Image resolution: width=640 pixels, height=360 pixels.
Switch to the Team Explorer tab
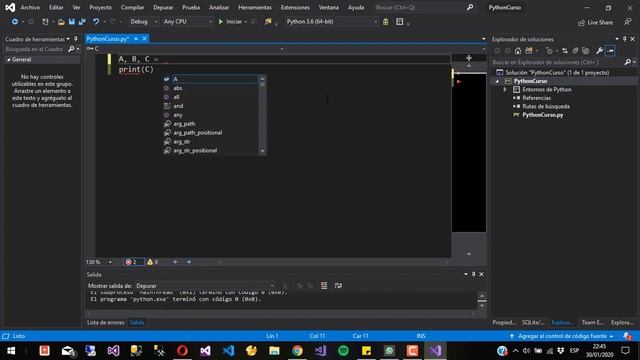(x=593, y=322)
